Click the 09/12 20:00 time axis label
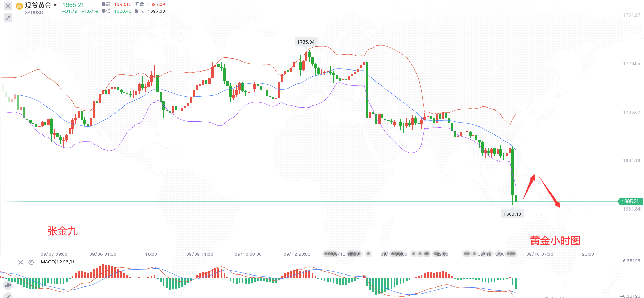This screenshot has height=298, width=644. [x=297, y=254]
